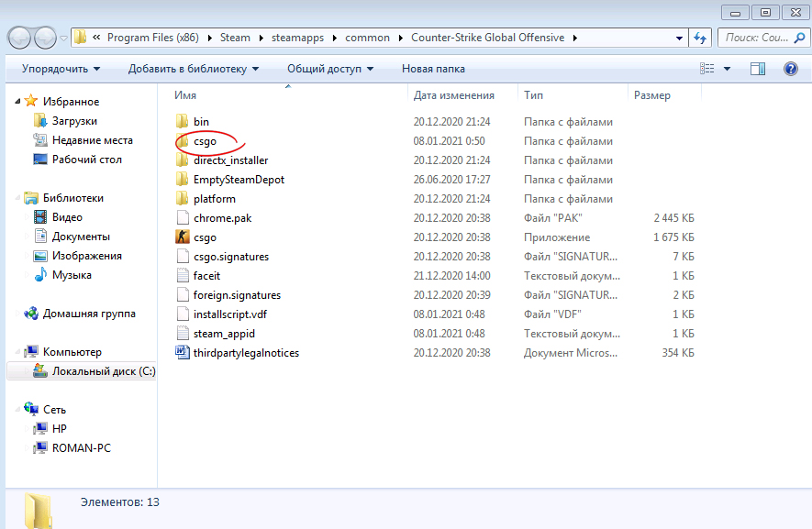Expand arrow after 'common' breadcrumb

pos(400,39)
